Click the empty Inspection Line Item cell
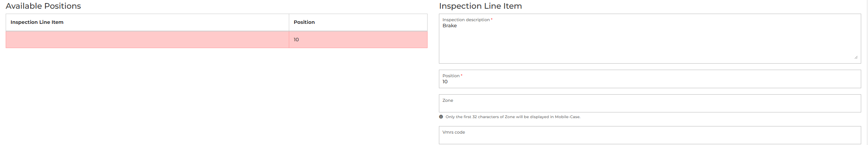 coord(147,39)
